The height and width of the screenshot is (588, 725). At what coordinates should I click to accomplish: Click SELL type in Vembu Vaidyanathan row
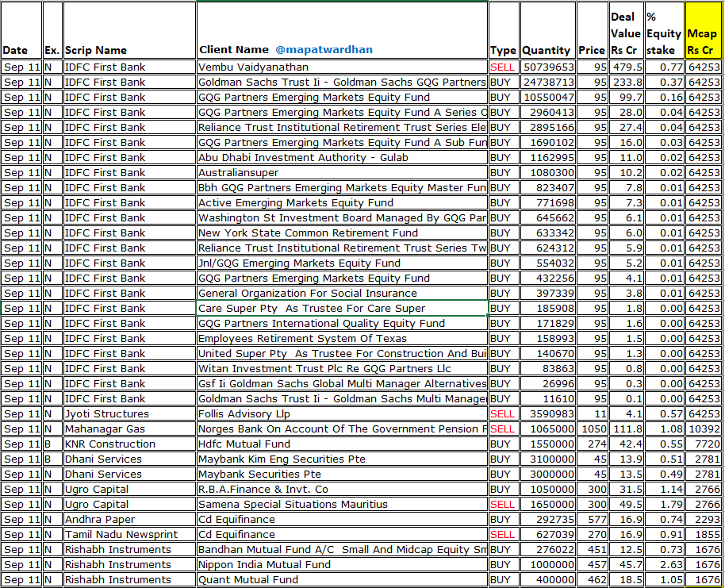(504, 67)
